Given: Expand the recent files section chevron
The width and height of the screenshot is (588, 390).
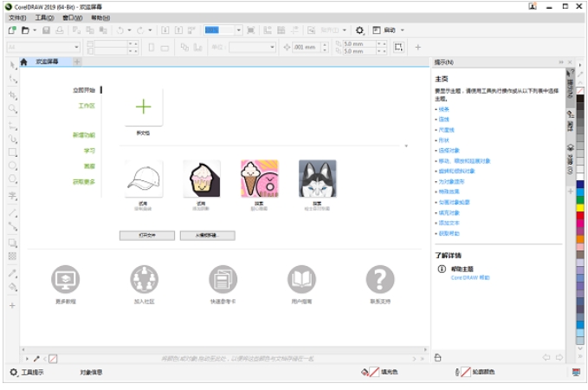Looking at the screenshot, I should 406,146.
